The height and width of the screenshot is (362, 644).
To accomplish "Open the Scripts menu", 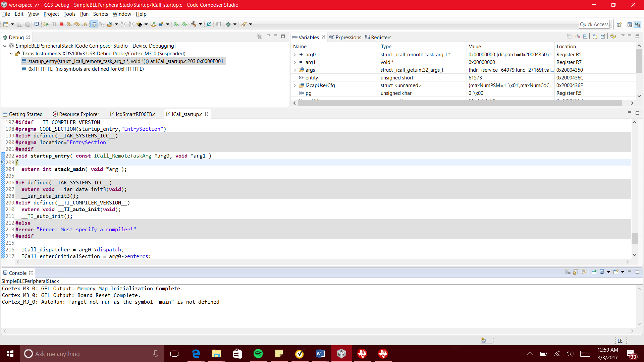I will (x=100, y=14).
